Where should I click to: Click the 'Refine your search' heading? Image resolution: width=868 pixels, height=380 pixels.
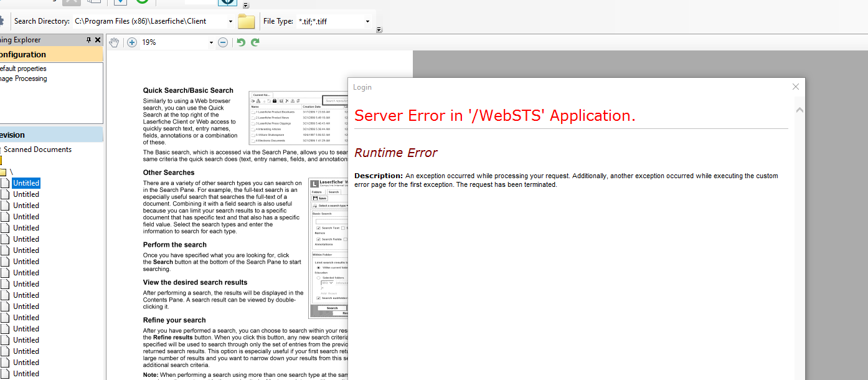[174, 320]
